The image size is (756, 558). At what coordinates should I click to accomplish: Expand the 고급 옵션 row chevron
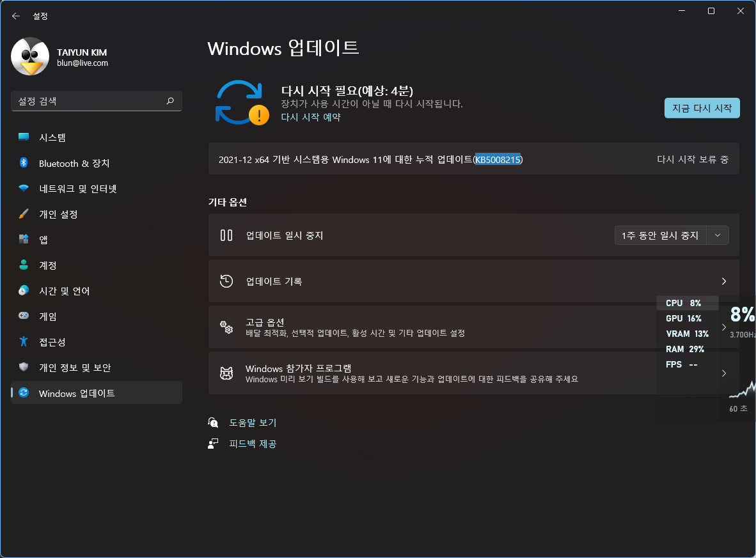pos(723,327)
